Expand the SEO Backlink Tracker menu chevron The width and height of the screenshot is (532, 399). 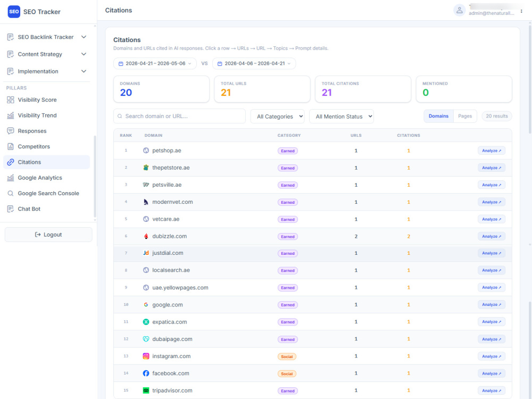point(84,37)
